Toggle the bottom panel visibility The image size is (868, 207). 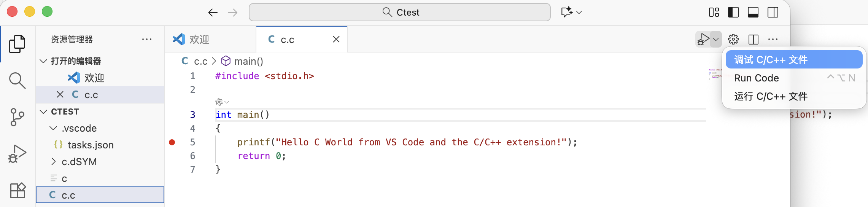click(x=753, y=12)
